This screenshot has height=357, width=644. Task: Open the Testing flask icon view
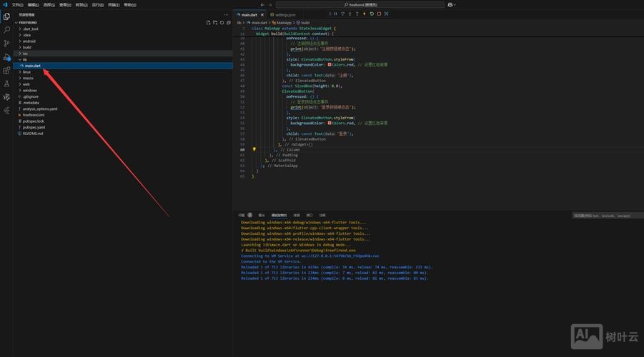pyautogui.click(x=6, y=84)
